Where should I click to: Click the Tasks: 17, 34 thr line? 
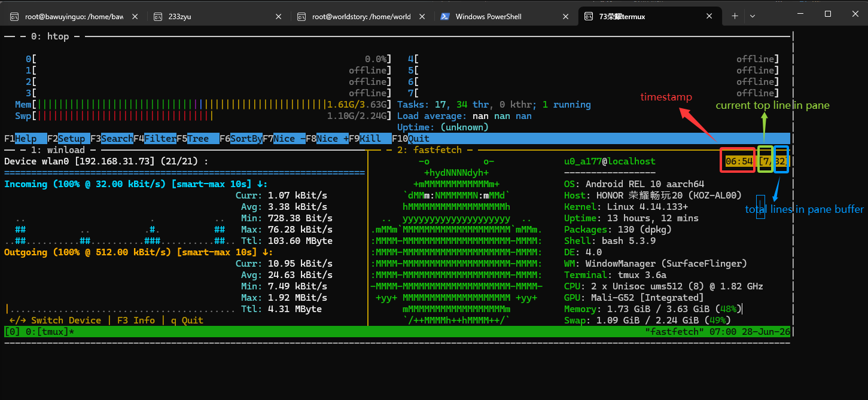(x=494, y=105)
